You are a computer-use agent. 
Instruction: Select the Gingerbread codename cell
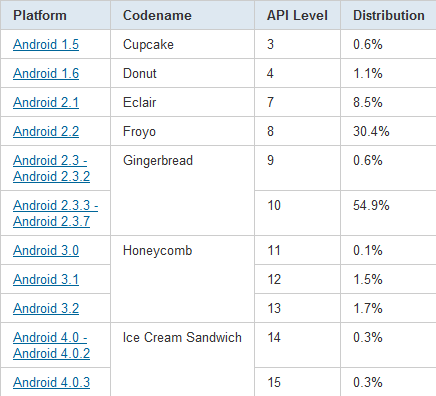(183, 191)
